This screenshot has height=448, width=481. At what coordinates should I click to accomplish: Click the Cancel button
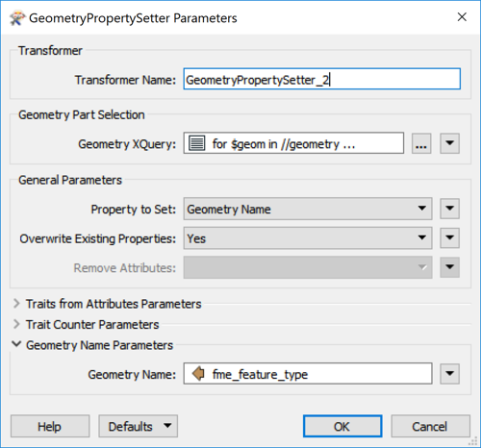[430, 426]
